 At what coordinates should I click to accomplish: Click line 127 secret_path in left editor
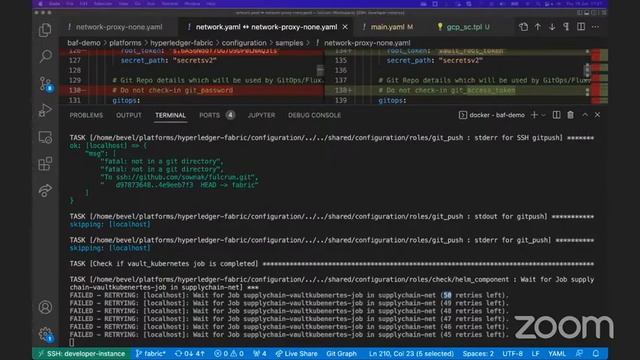168,60
